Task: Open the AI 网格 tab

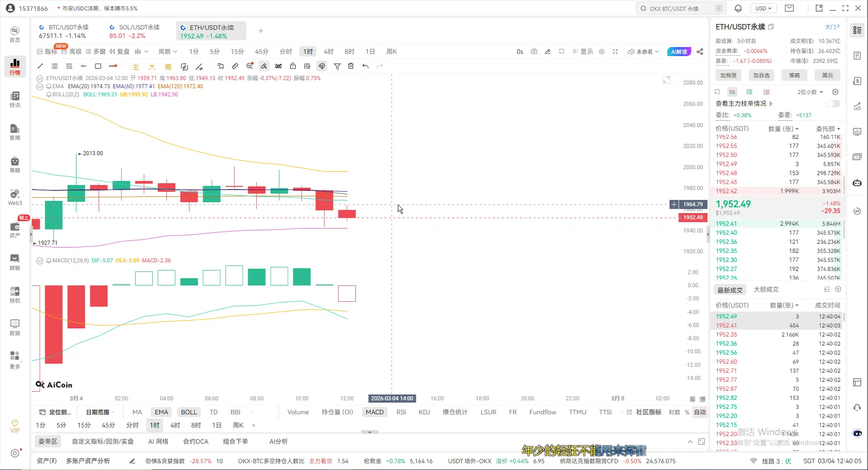Action: pyautogui.click(x=158, y=442)
